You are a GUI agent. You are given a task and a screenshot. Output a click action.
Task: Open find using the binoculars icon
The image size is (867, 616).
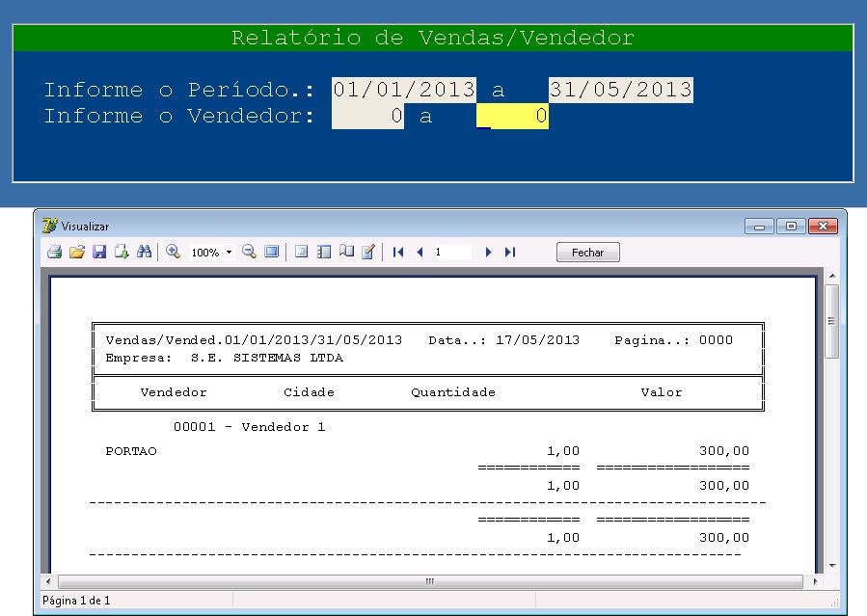(x=145, y=252)
